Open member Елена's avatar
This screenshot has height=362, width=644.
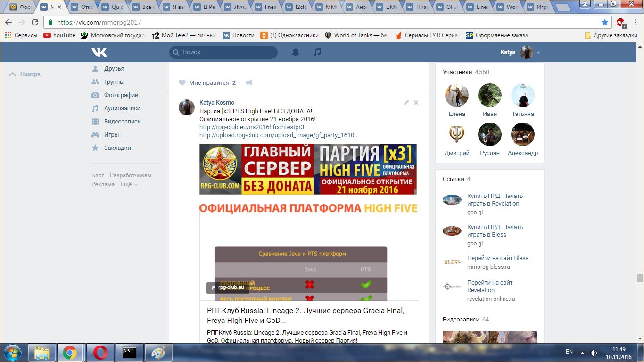click(456, 96)
